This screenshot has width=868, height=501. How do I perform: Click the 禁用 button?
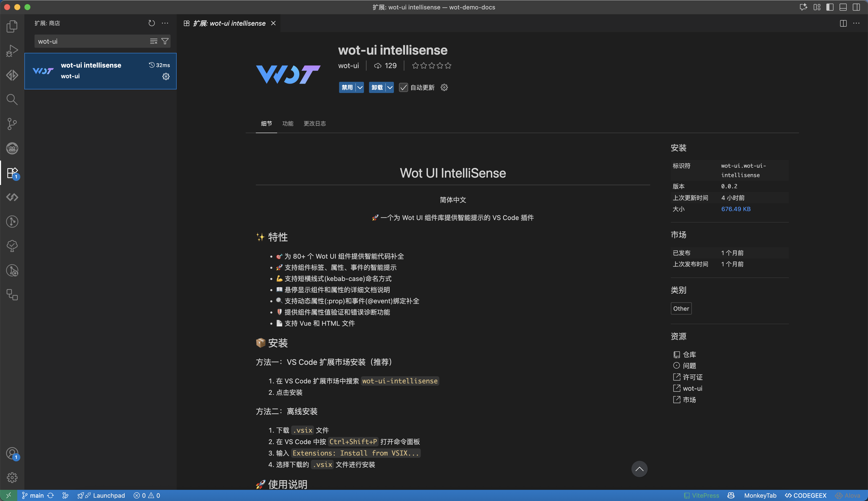click(347, 87)
